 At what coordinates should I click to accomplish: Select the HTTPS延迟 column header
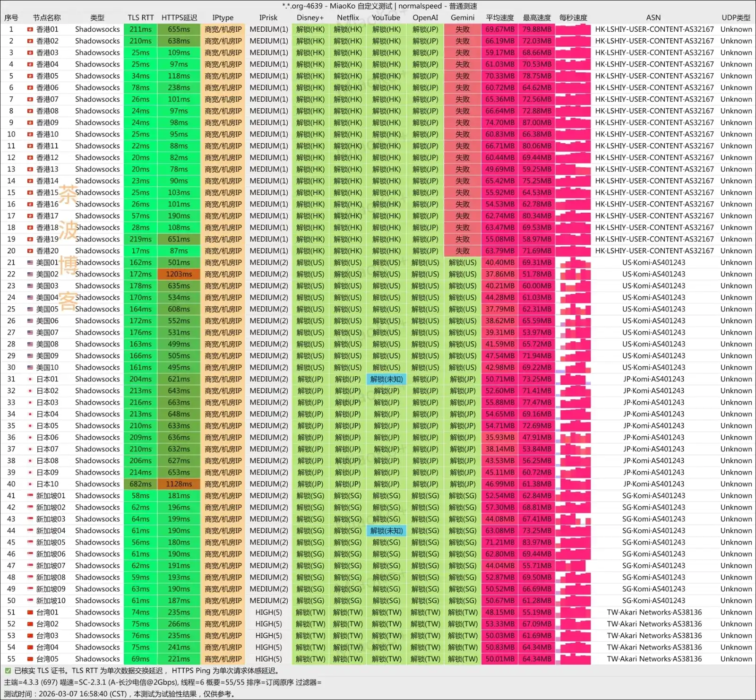click(179, 17)
